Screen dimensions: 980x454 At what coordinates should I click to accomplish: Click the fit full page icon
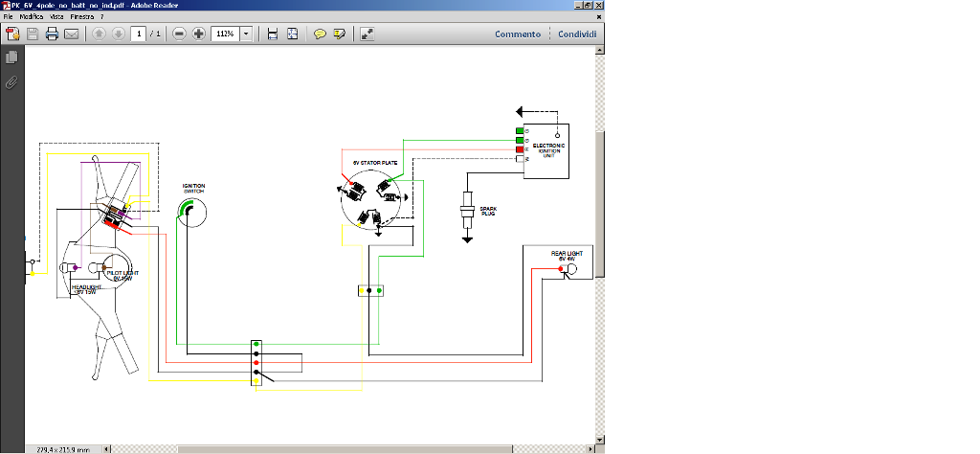[292, 34]
